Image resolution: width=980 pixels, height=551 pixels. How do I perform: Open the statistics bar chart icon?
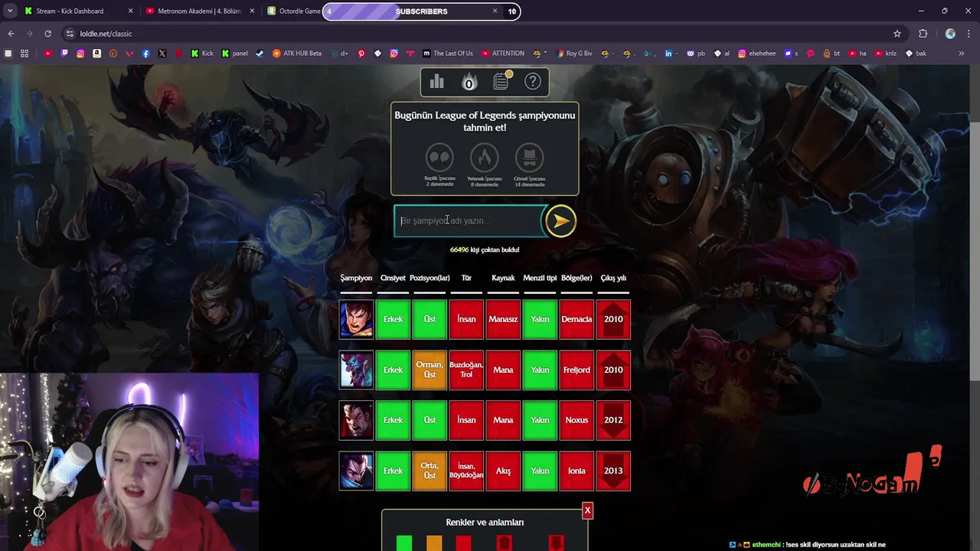click(437, 82)
